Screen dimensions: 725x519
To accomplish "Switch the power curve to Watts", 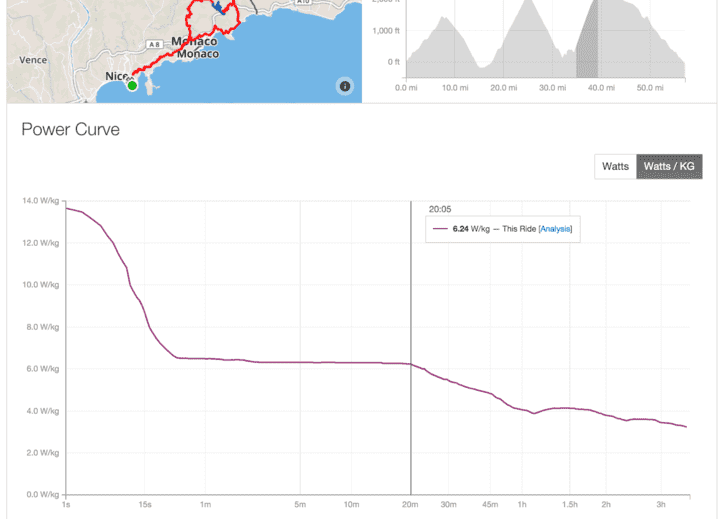I will 615,166.
